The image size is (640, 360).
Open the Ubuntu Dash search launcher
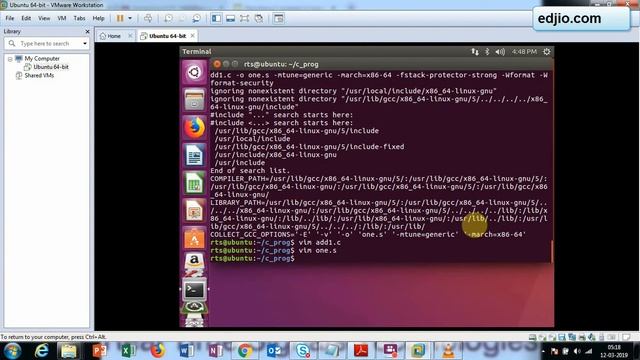(x=194, y=73)
